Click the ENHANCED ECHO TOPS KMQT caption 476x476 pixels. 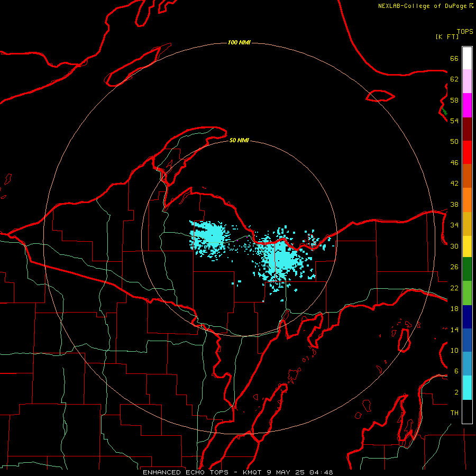click(237, 472)
